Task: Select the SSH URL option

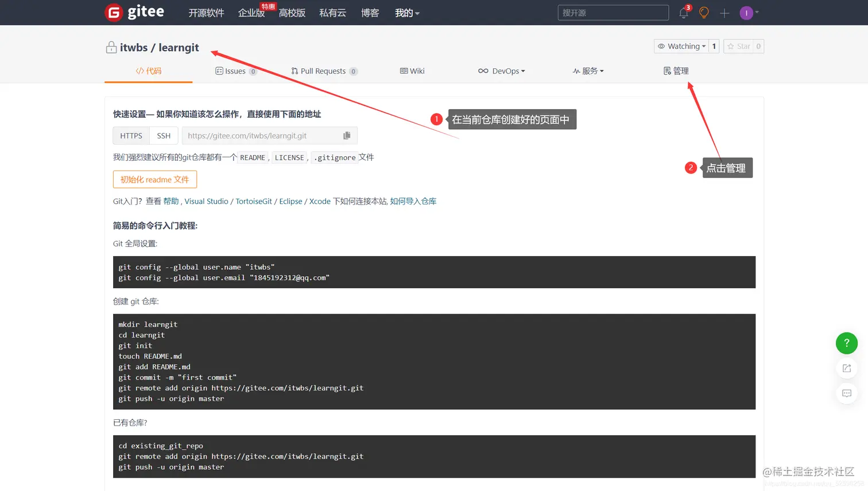Action: pyautogui.click(x=164, y=136)
